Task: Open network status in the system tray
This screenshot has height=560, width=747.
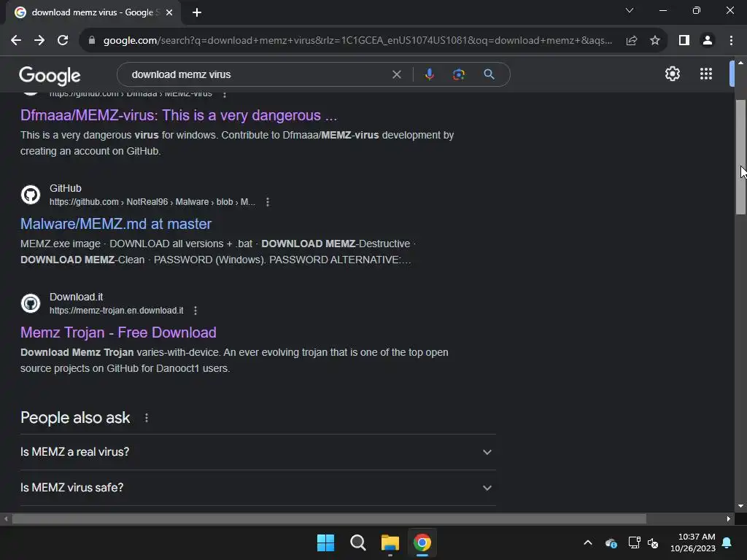Action: click(x=634, y=542)
